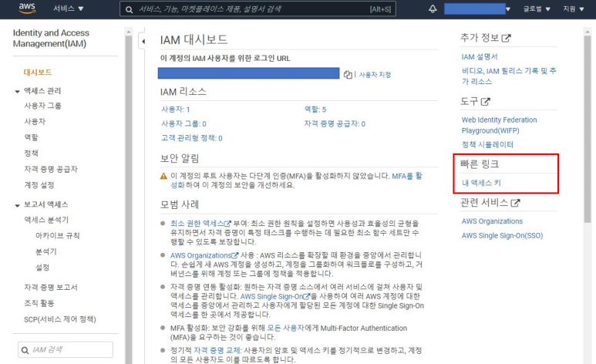Focus the IAM 검색 input field
Screen dimensions: 596x364
66,350
